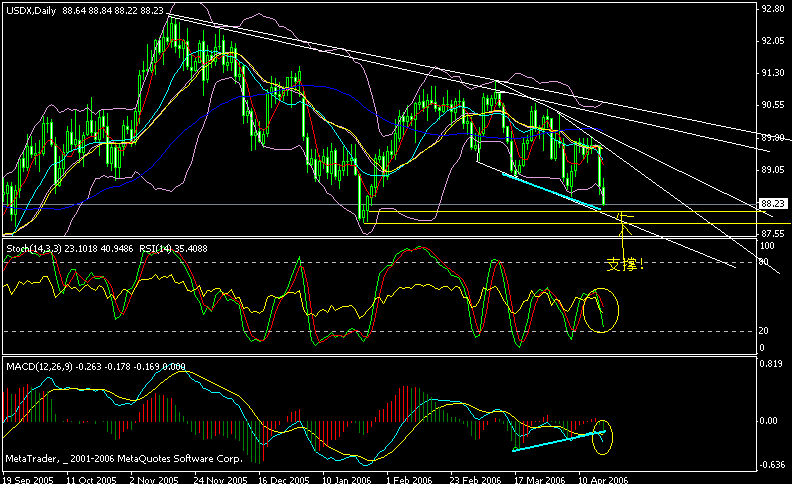Click the 1 Feb 2006 date label
This screenshot has height=484, width=792.
[x=410, y=479]
